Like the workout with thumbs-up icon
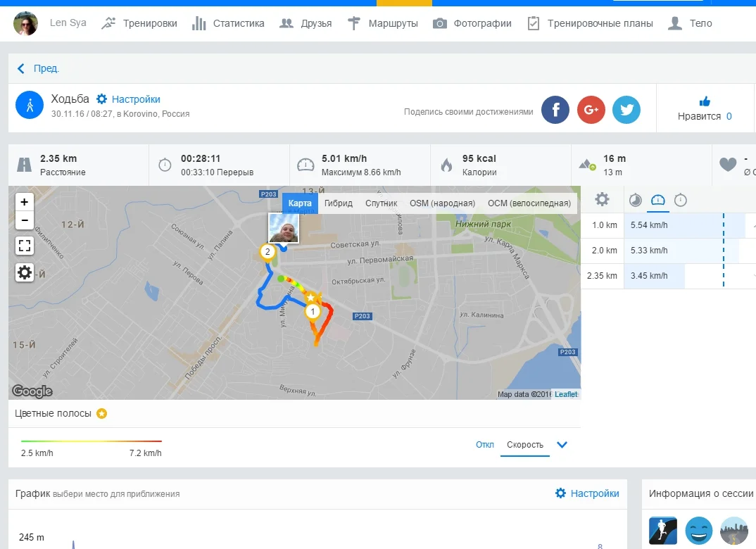Viewport: 756px width, 549px height. point(705,101)
